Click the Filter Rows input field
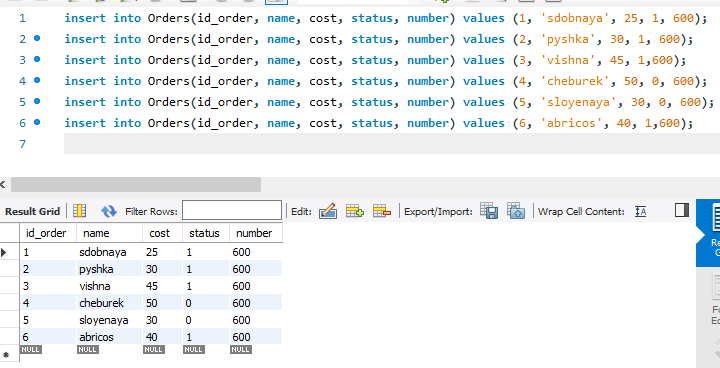This screenshot has width=720, height=368. pos(232,210)
